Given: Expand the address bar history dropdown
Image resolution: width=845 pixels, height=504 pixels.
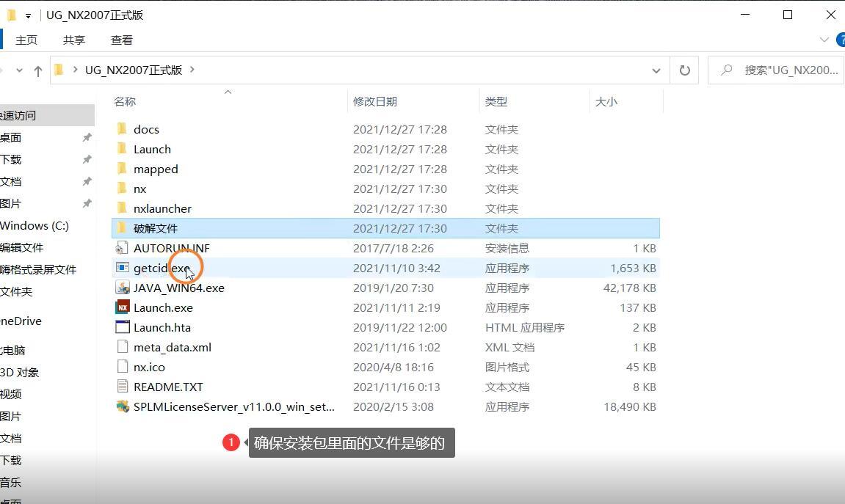Looking at the screenshot, I should coord(656,70).
